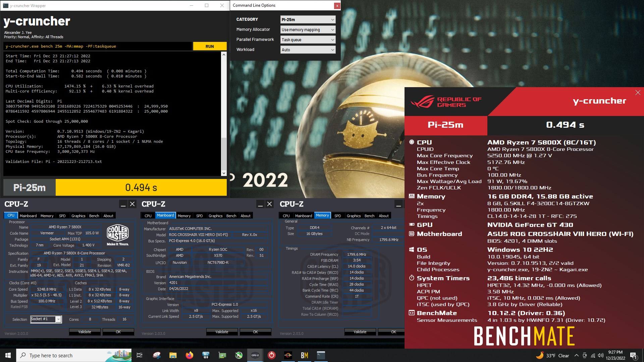Click the Core Speed value 5248.8 MHz

[x=47, y=289]
